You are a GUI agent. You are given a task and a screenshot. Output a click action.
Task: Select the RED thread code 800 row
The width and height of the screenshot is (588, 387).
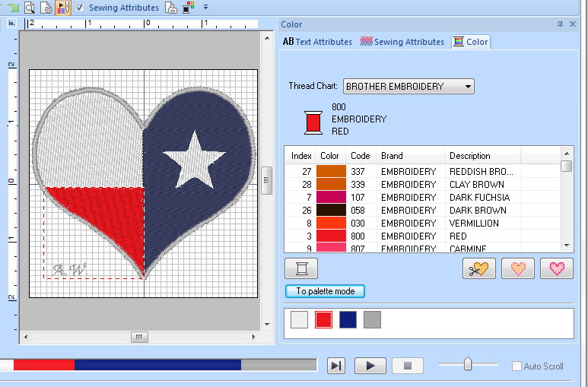pyautogui.click(x=422, y=236)
